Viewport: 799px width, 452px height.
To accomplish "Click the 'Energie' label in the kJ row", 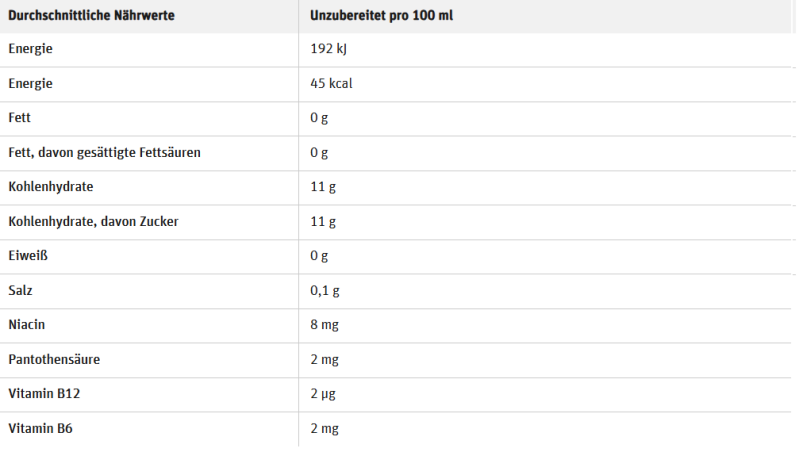I will pos(30,48).
